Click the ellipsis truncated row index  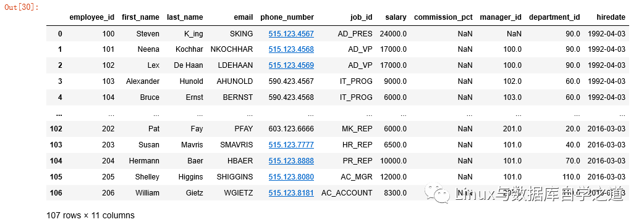pyautogui.click(x=59, y=113)
